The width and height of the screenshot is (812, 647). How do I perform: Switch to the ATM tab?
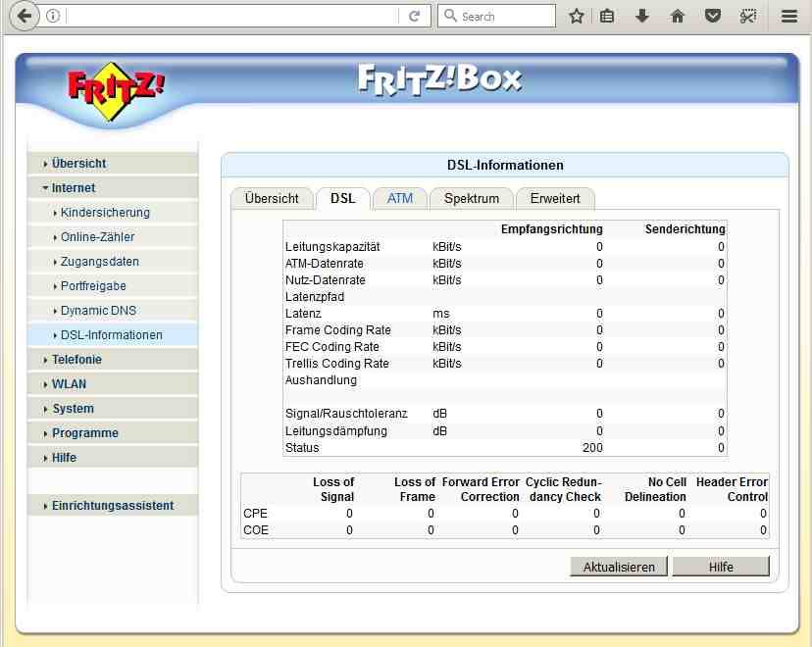[x=400, y=199]
